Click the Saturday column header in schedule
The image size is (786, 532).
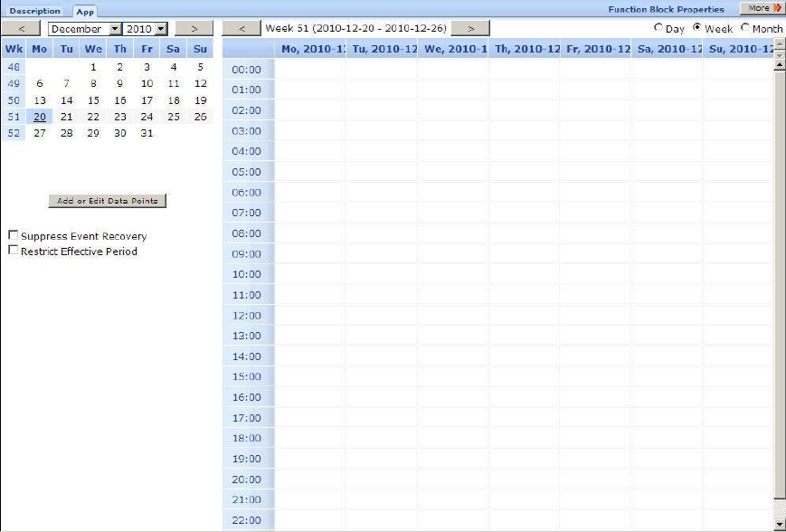[x=667, y=49]
